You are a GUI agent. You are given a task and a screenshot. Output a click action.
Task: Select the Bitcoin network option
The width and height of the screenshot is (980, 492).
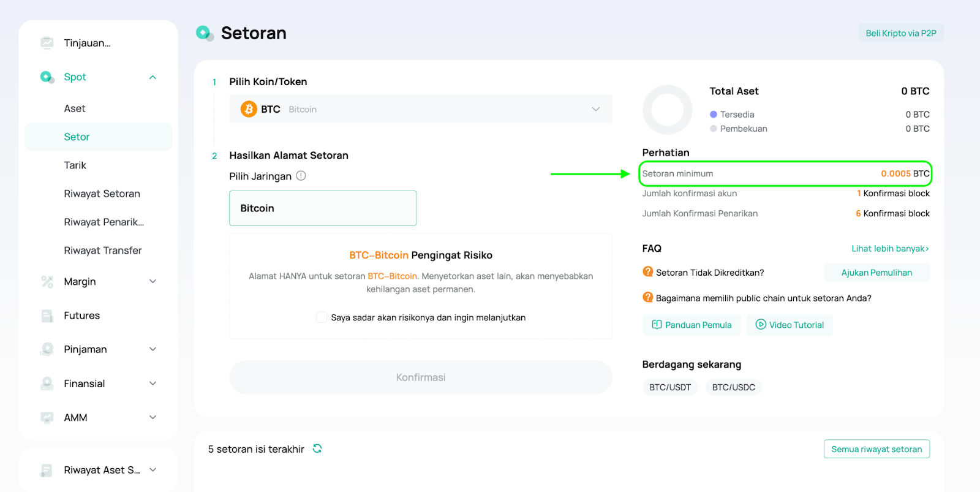[323, 208]
